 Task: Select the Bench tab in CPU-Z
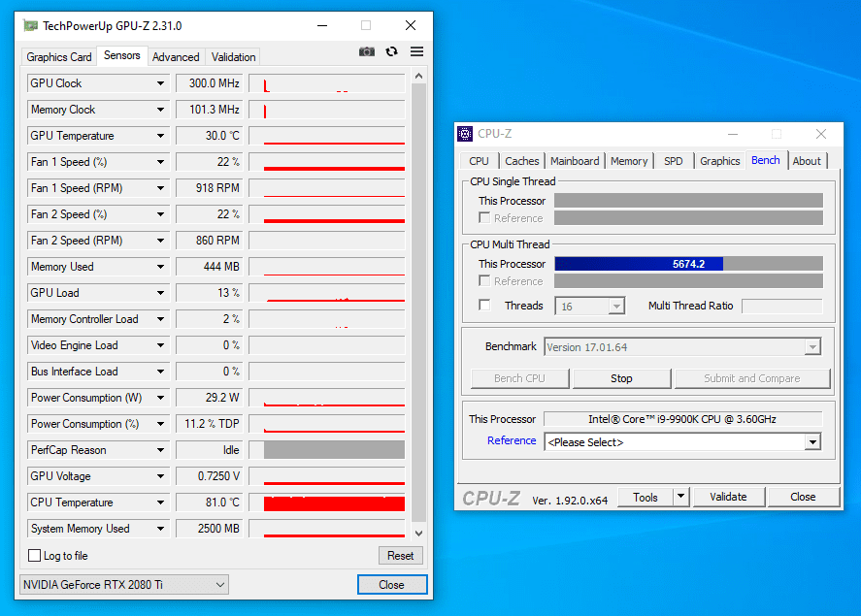[x=766, y=160]
